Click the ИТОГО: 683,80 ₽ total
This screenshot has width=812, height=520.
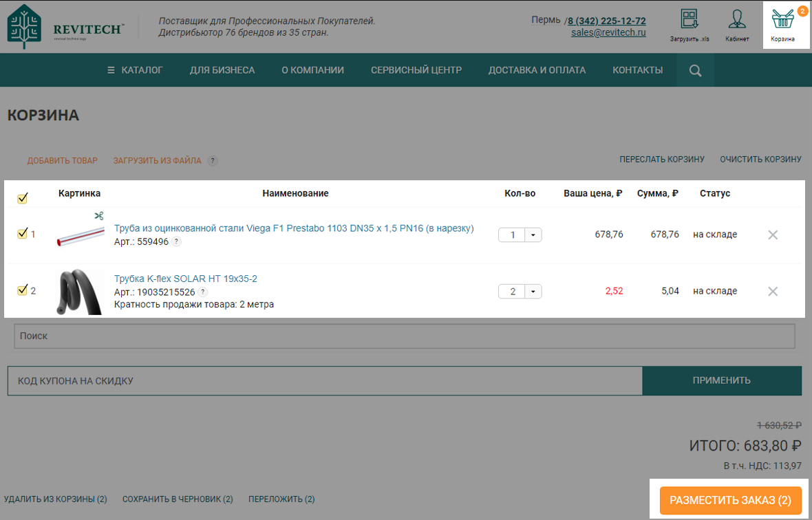pyautogui.click(x=745, y=446)
